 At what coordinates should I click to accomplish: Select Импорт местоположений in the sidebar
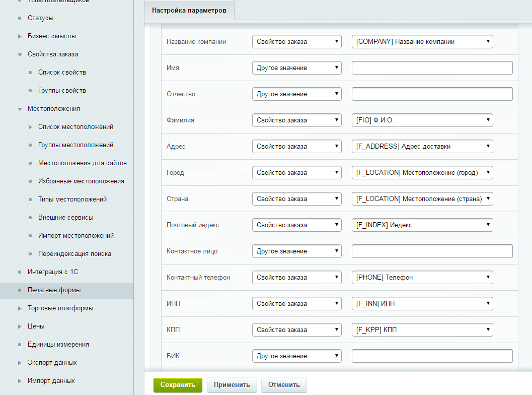(75, 236)
